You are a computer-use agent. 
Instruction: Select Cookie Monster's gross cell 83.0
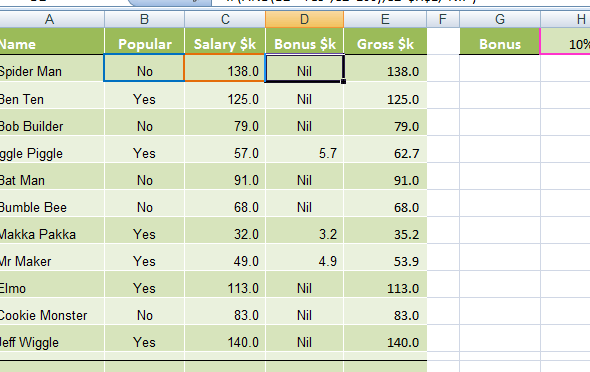pos(385,312)
